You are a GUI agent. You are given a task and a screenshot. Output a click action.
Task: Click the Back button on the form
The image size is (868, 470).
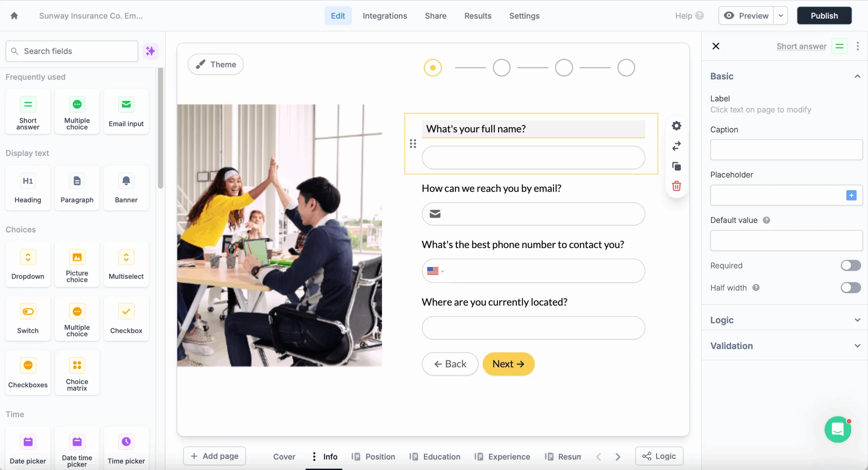tap(450, 364)
